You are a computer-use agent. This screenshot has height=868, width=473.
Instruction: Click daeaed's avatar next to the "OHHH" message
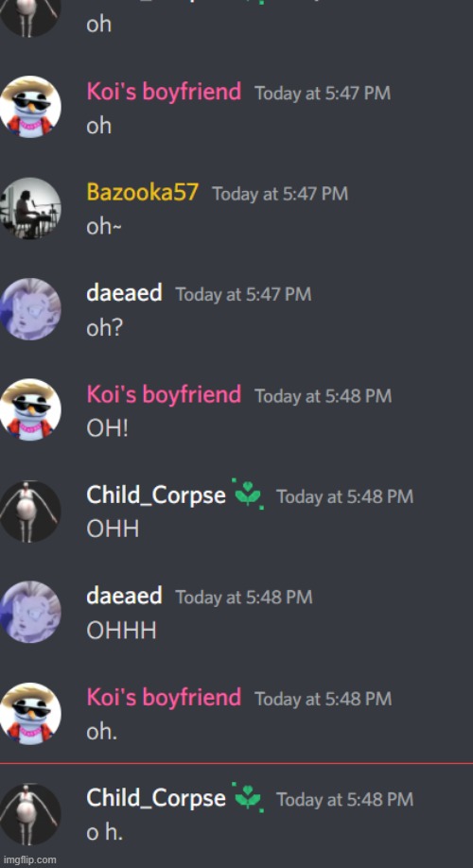coord(30,613)
